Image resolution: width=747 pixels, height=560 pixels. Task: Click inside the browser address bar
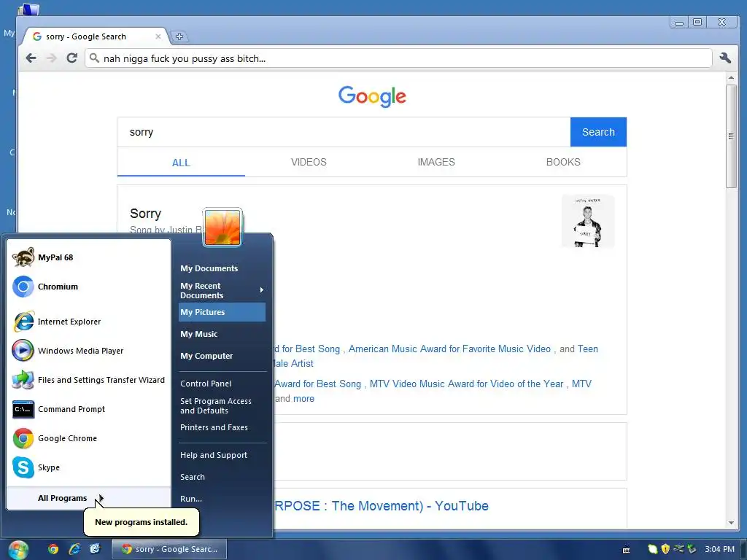[398, 58]
